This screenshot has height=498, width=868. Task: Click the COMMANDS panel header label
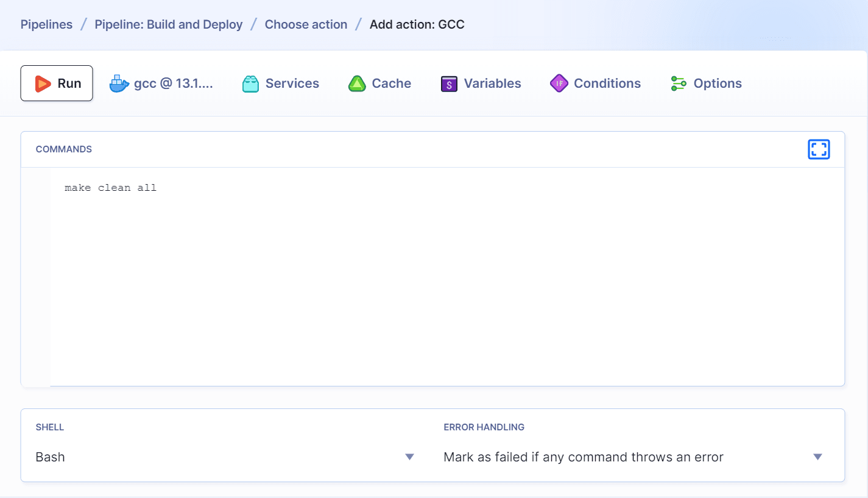pos(63,149)
